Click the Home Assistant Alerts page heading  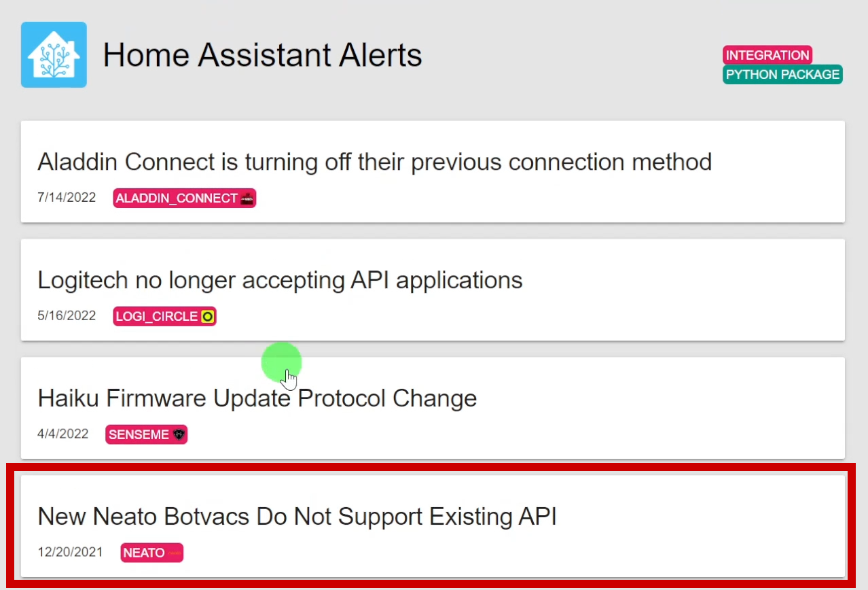(262, 54)
